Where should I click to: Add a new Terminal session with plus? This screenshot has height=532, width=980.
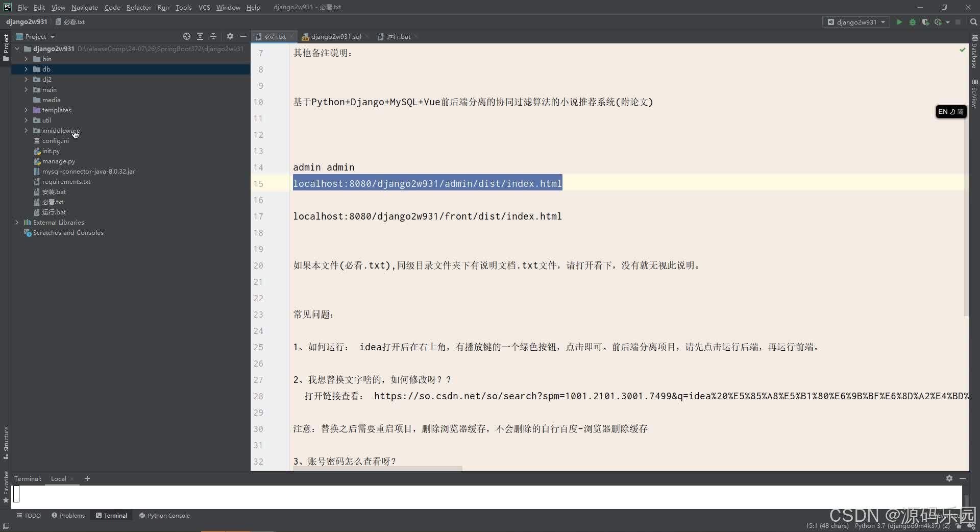pyautogui.click(x=87, y=478)
